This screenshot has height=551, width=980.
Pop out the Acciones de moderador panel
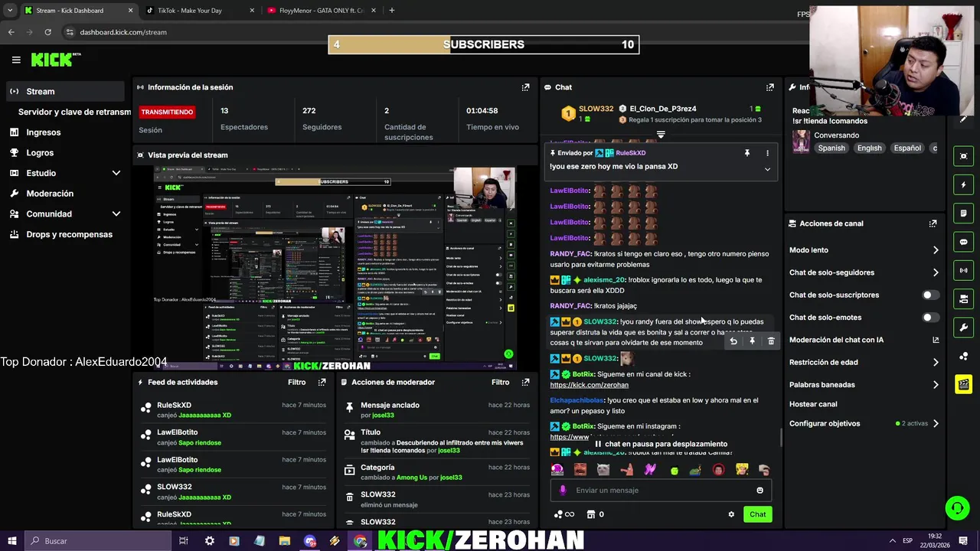tap(525, 382)
